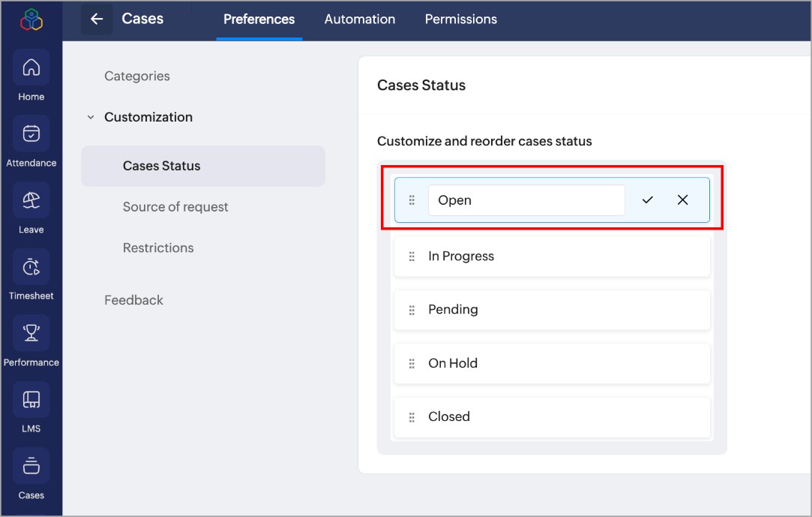812x517 pixels.
Task: Open the Restrictions settings item
Action: coord(158,248)
